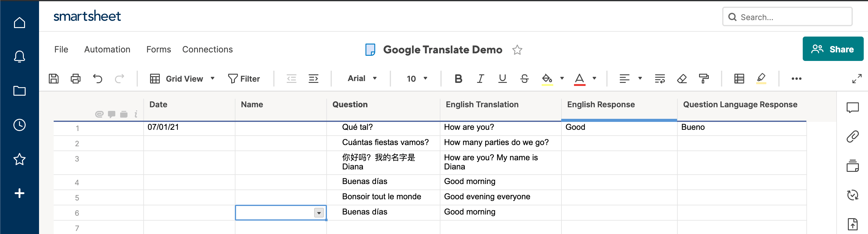Click the plus icon in sidebar
Image resolution: width=868 pixels, height=234 pixels.
[x=19, y=193]
